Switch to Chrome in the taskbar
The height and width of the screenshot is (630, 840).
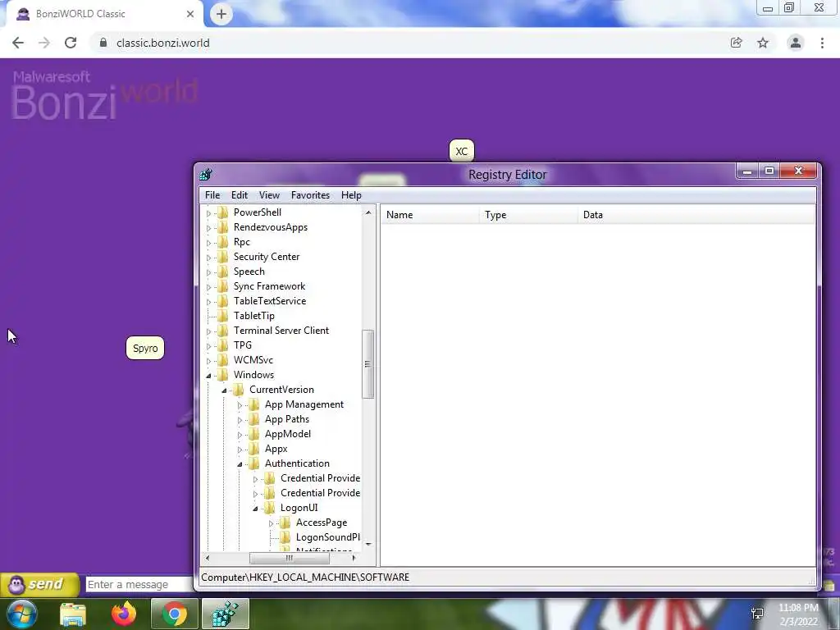(175, 614)
